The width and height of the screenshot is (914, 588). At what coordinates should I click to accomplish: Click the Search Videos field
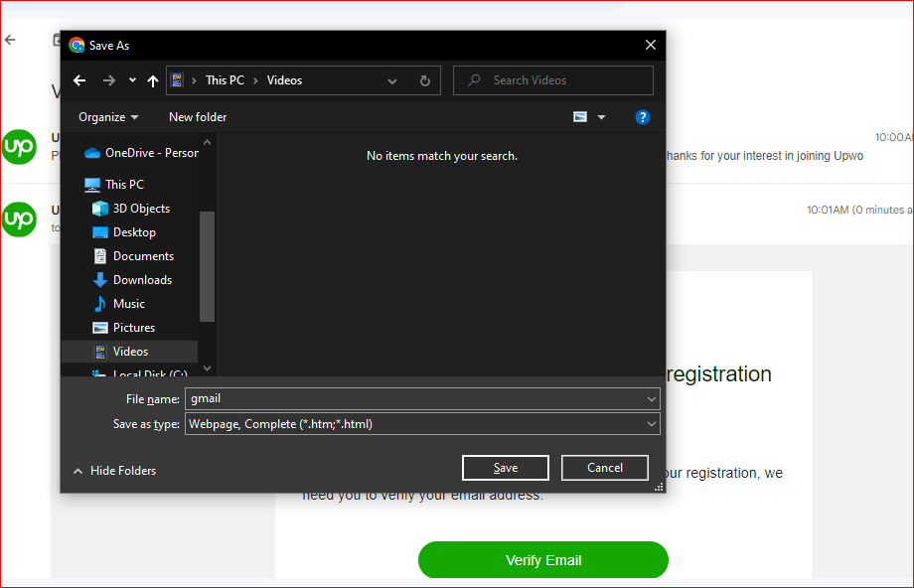(553, 80)
